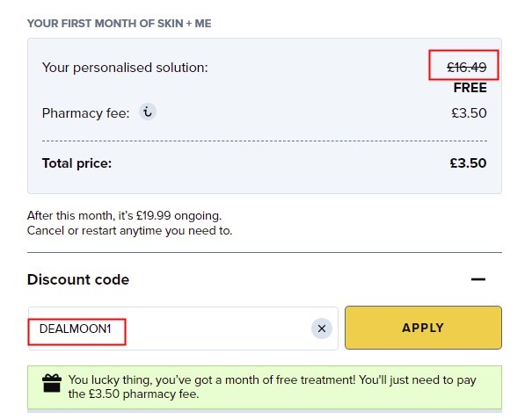Collapse the Discount code section
Viewport: 532px width, 419px height.
[x=478, y=279]
